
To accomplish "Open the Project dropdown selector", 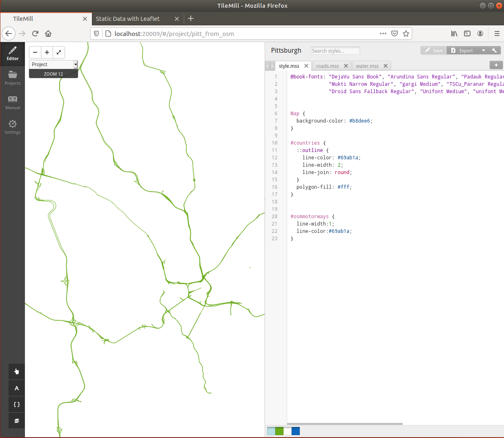I will pyautogui.click(x=54, y=65).
